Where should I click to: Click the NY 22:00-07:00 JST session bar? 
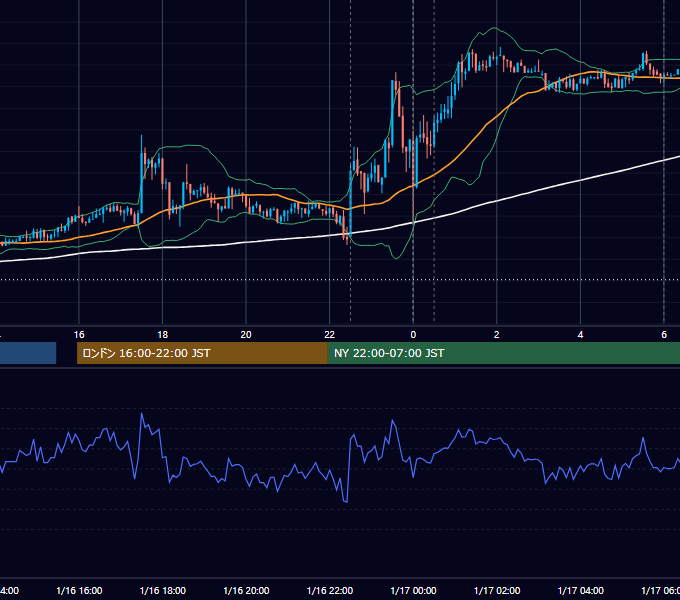503,353
